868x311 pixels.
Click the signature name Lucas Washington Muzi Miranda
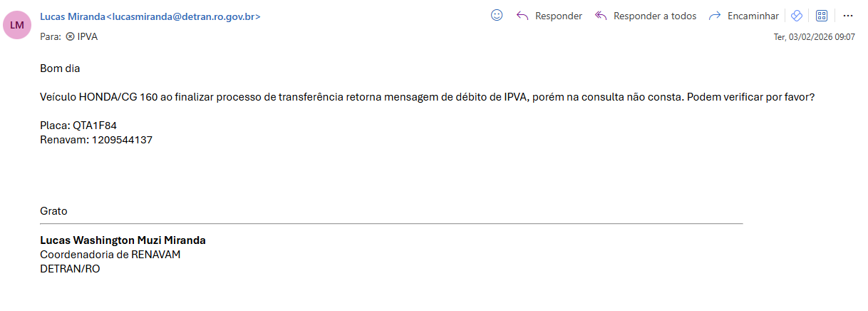tap(123, 240)
